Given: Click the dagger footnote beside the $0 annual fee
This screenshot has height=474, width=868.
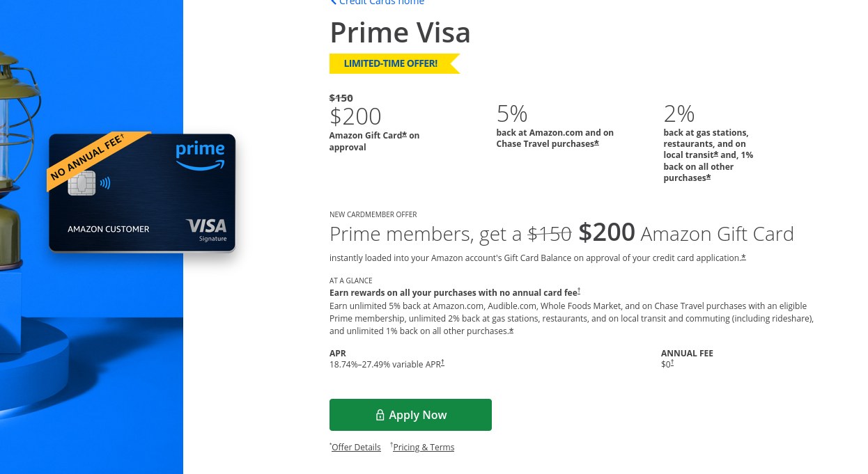Looking at the screenshot, I should pos(672,363).
